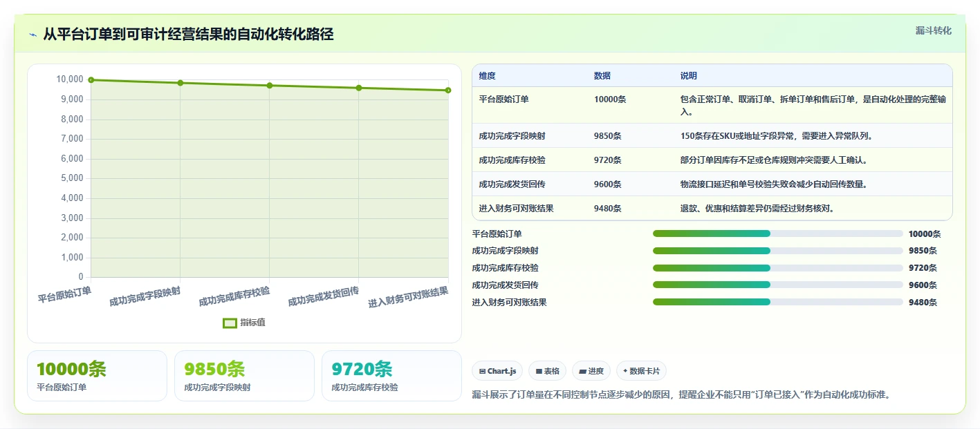Click the x-axis label 成功完成发货回传
The height and width of the screenshot is (429, 980).
click(x=324, y=296)
